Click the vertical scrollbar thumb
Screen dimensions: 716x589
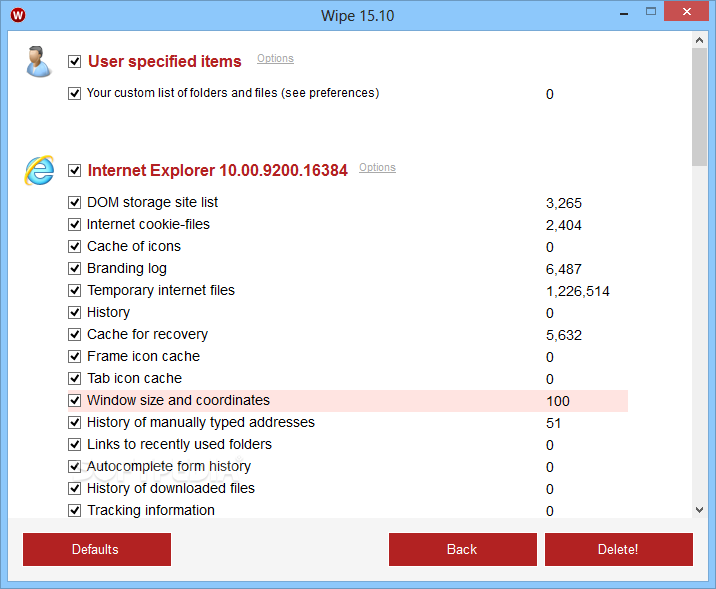(699, 107)
